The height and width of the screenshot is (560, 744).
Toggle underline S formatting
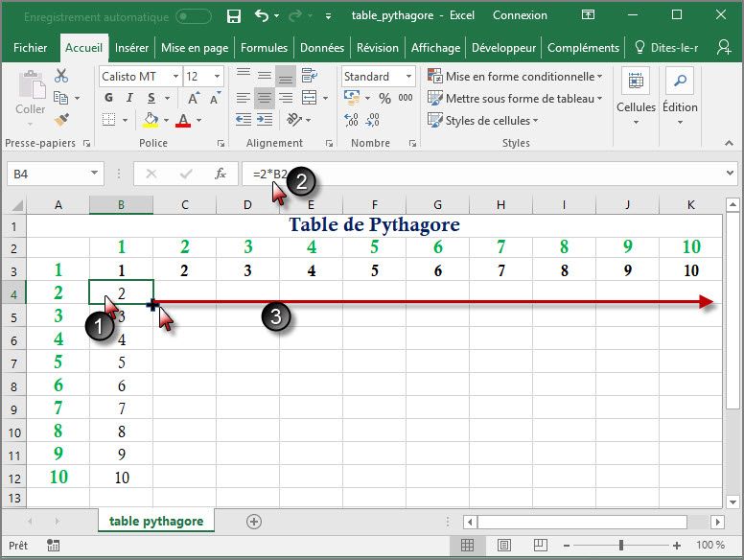151,98
